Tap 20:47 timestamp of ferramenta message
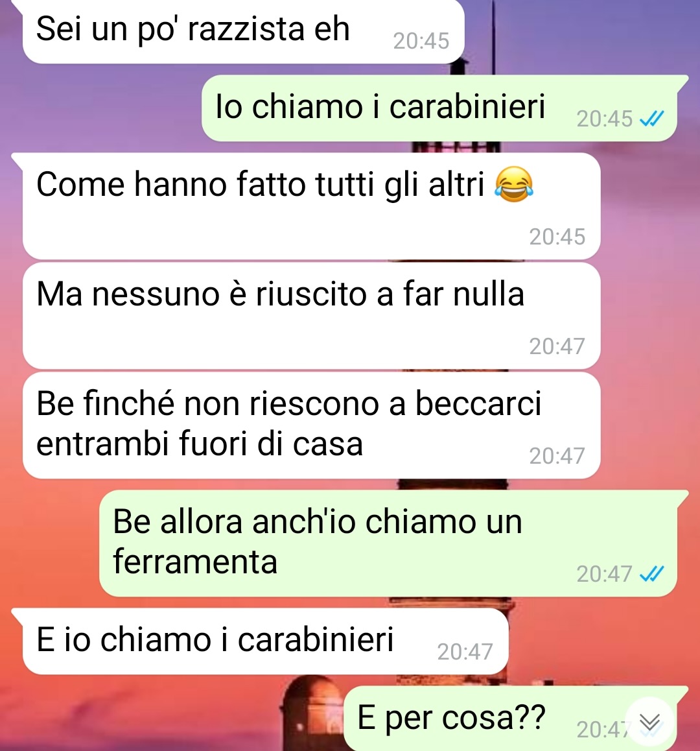 604,574
